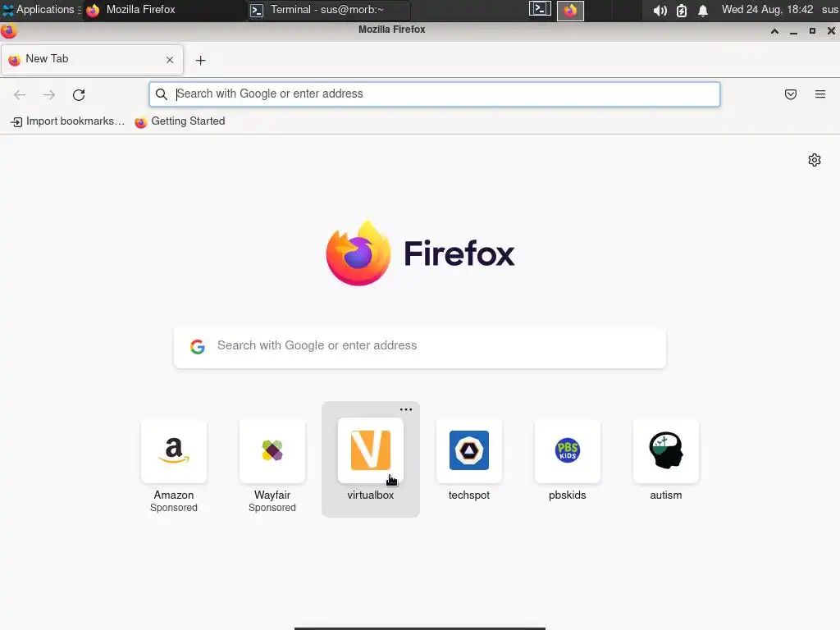
Task: Open the virtualbox tile three-dot menu
Action: [x=406, y=409]
